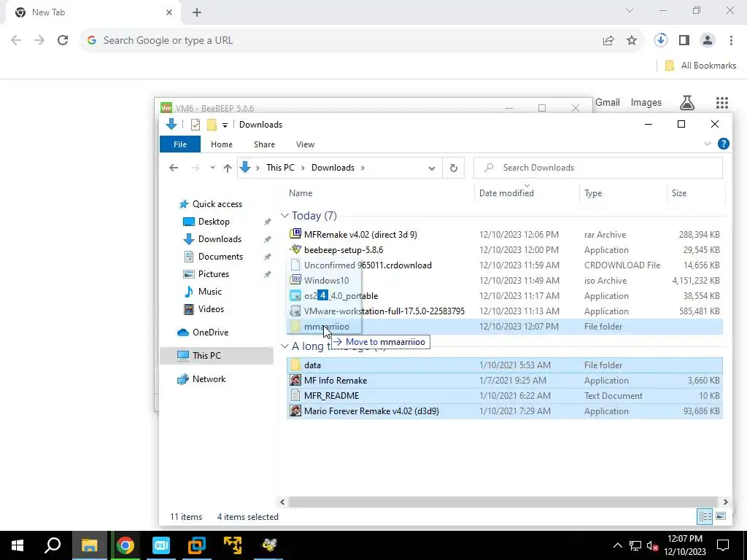Expand the Downloads breadcrumb chevron
This screenshot has width=747, height=560.
[x=363, y=168]
